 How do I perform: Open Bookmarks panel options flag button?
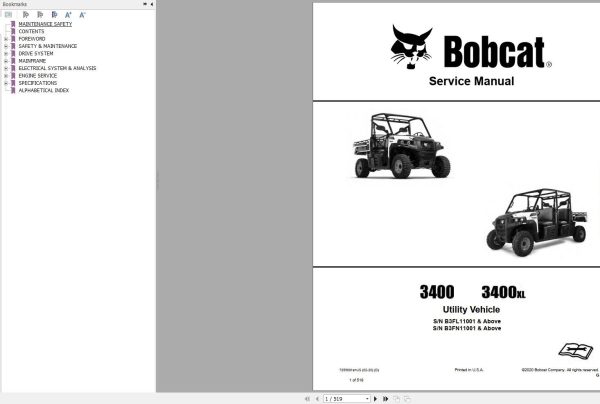click(145, 4)
